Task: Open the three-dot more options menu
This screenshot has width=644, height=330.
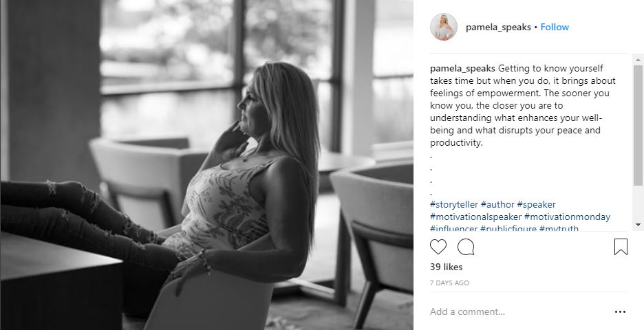Action: 620,312
